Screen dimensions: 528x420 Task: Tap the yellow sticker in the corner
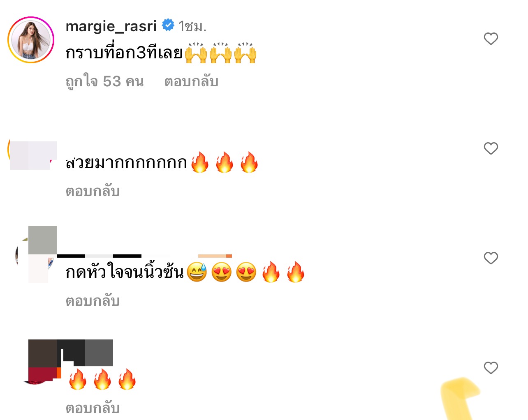461,399
